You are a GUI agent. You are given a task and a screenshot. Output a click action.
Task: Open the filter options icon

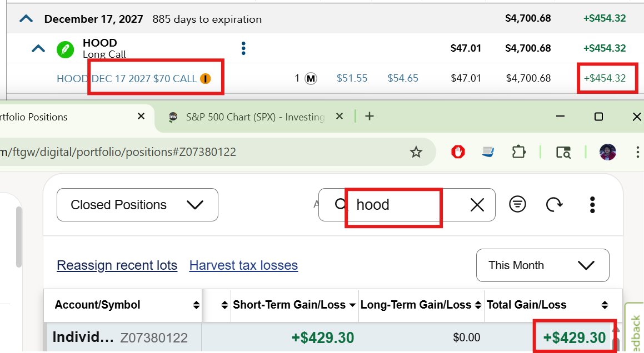point(517,204)
